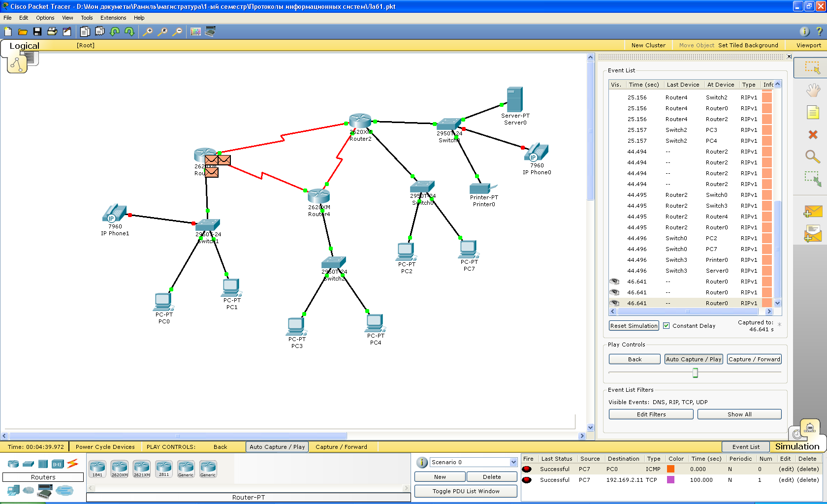Click Reset Simulation button
The width and height of the screenshot is (827, 504).
coord(634,326)
